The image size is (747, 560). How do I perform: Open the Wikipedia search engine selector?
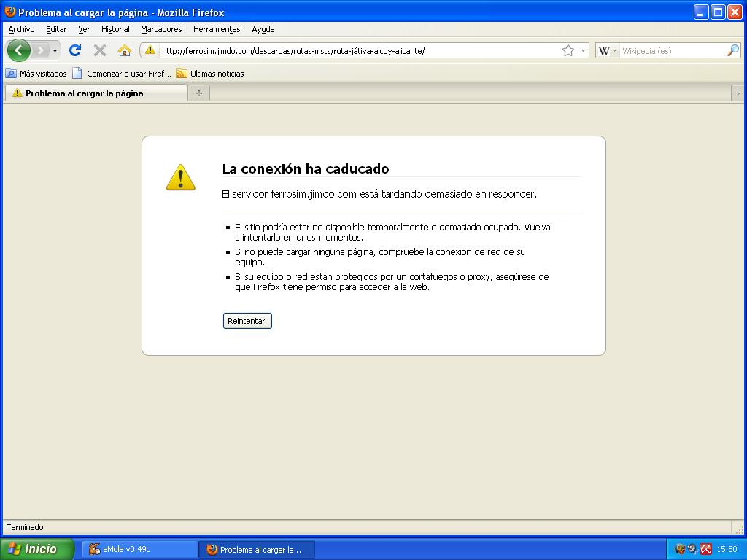(607, 50)
